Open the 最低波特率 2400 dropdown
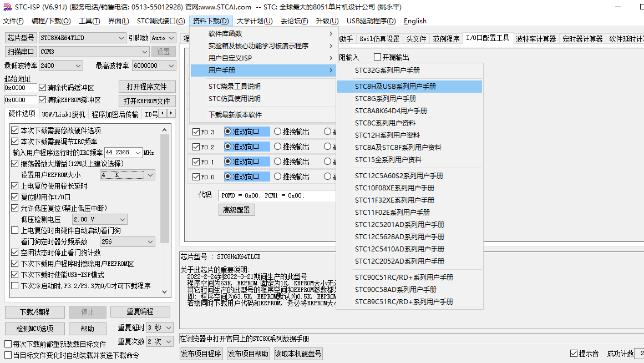644x363 pixels. (61, 66)
